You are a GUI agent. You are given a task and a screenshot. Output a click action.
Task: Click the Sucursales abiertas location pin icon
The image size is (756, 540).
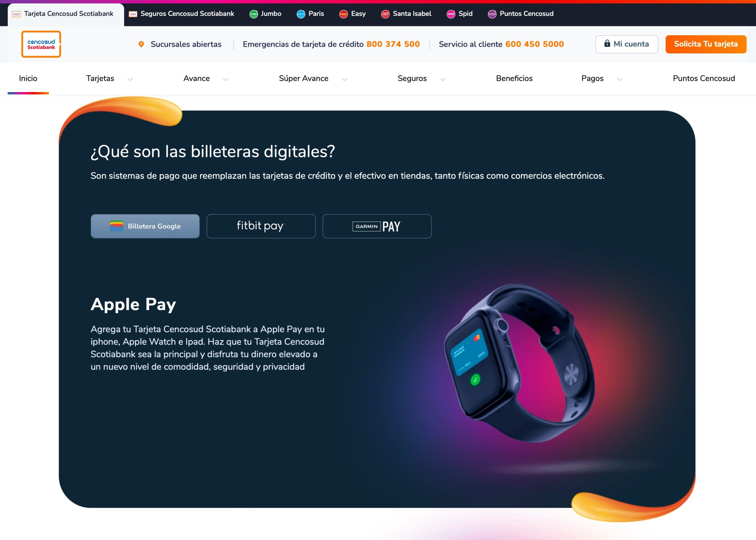coord(141,44)
